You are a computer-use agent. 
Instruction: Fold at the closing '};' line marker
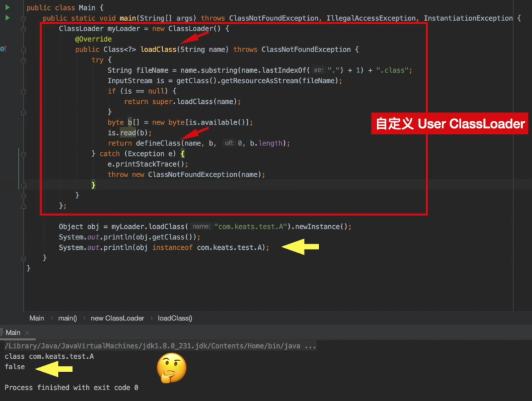pyautogui.click(x=24, y=206)
